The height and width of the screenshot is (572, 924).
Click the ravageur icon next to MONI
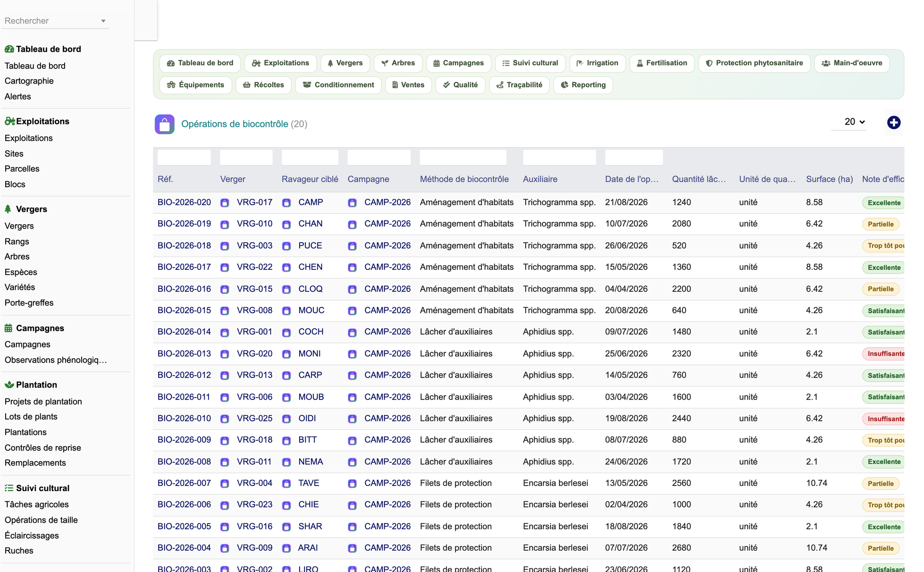286,354
